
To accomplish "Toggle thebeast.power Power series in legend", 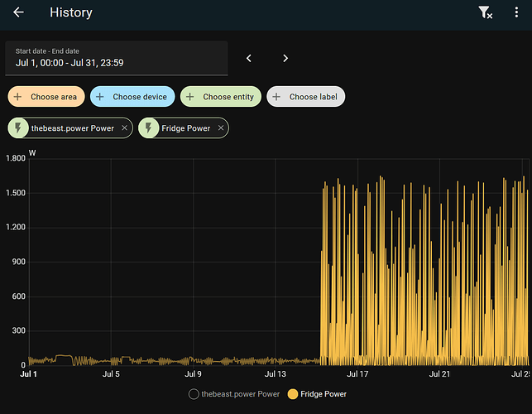I will coord(234,394).
